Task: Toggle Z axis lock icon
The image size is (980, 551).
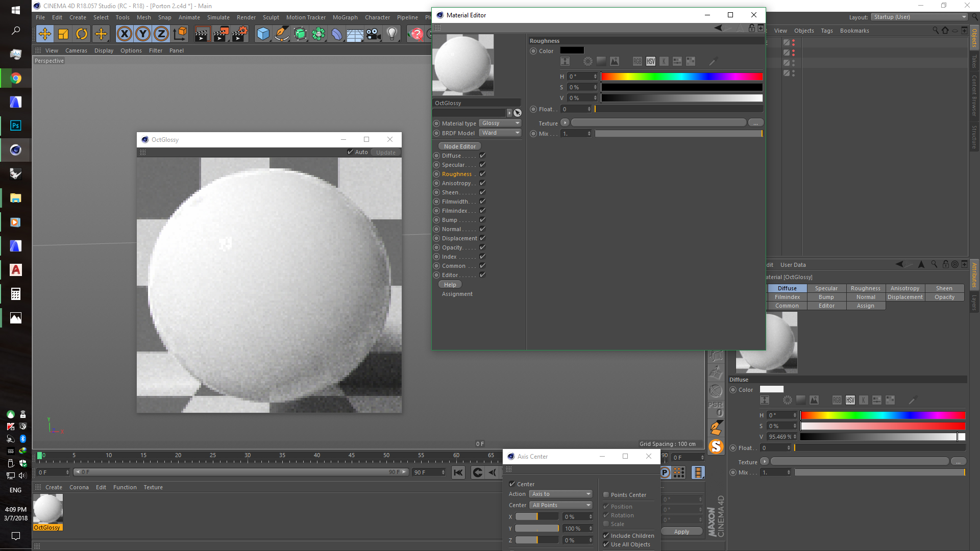Action: [x=161, y=34]
